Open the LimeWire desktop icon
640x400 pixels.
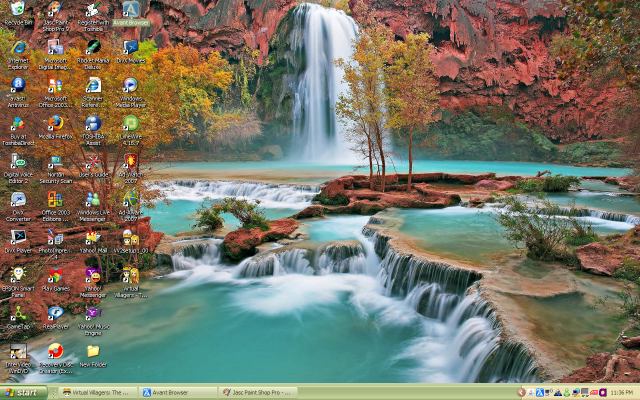[x=130, y=124]
